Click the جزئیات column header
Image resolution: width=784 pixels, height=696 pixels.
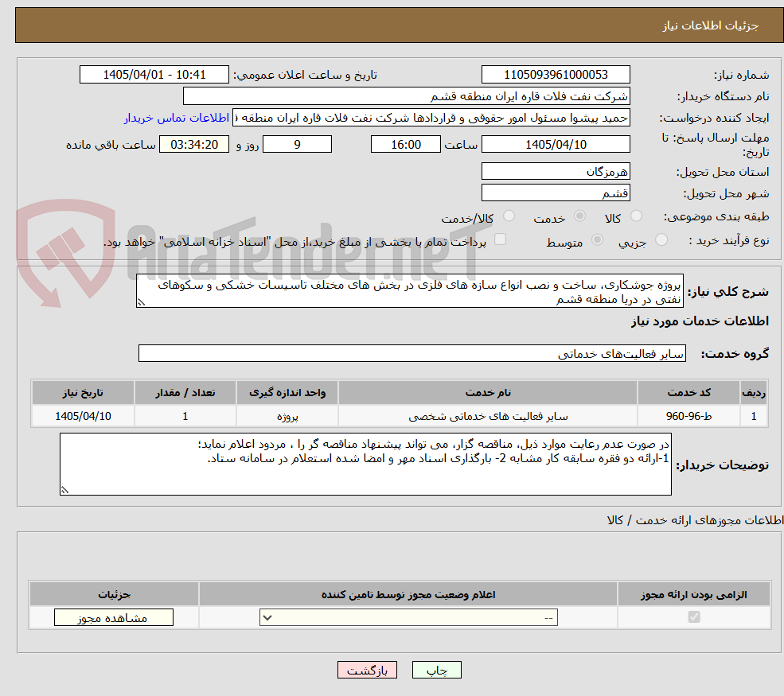(114, 594)
